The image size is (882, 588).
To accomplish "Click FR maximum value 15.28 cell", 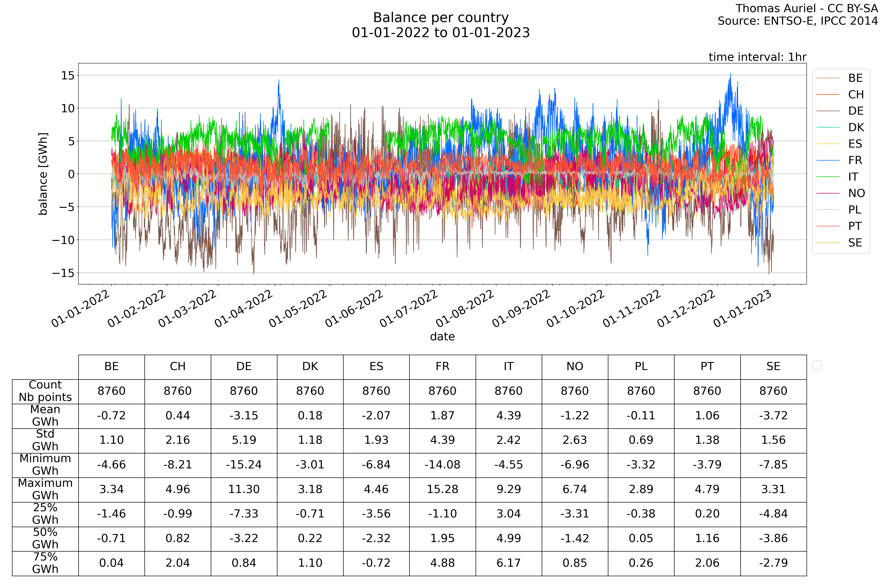I will (x=442, y=489).
